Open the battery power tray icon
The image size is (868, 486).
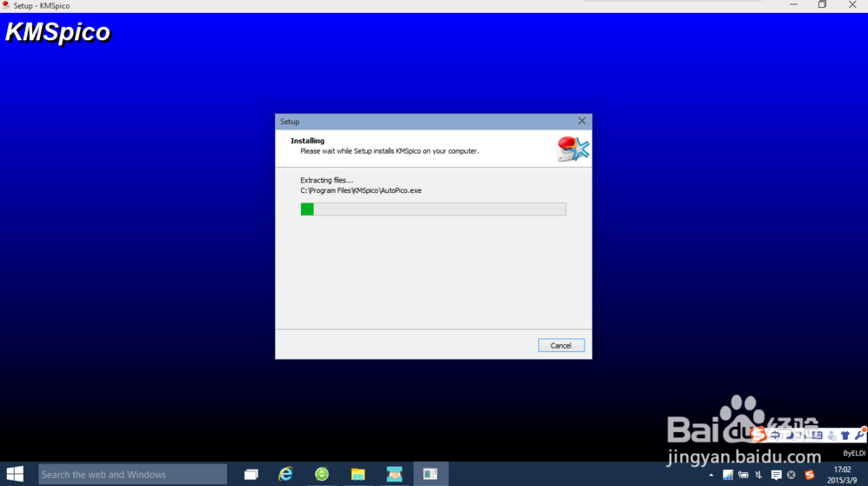pos(744,475)
